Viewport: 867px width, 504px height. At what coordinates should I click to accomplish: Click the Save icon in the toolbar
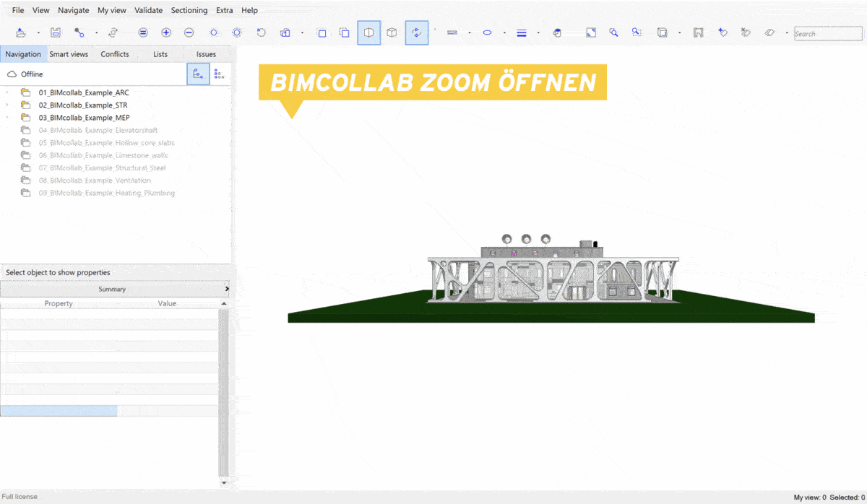[56, 32]
